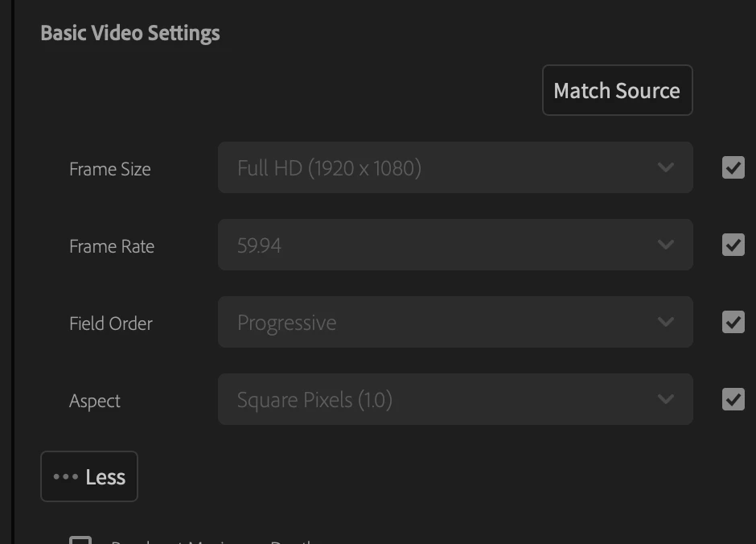Open the Square Pixels (1.0) dropdown
This screenshot has height=544, width=756.
(454, 399)
